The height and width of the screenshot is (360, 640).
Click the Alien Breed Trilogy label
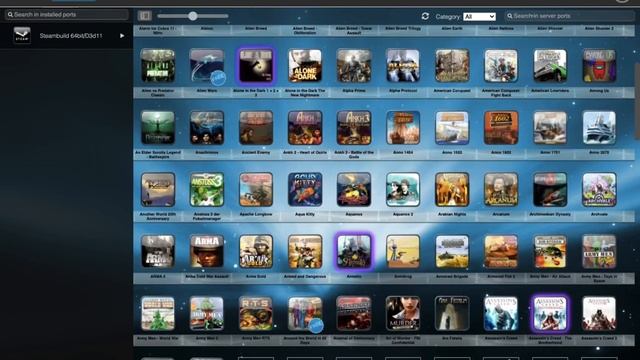point(403,29)
